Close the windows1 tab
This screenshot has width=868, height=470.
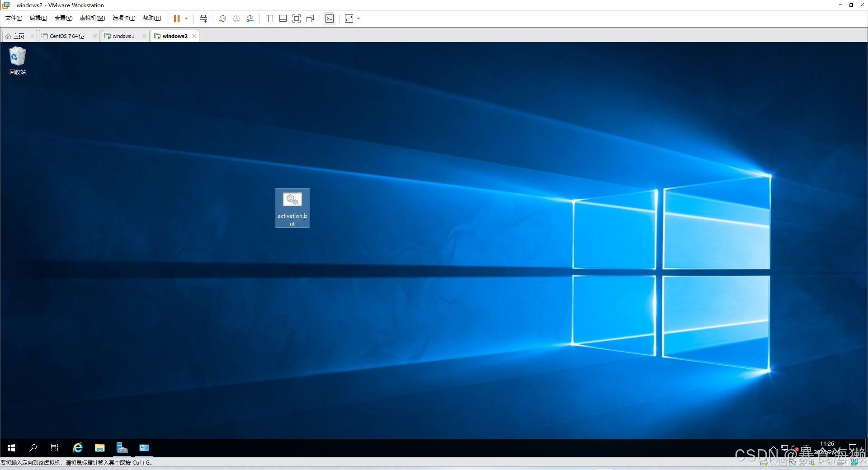pos(144,36)
